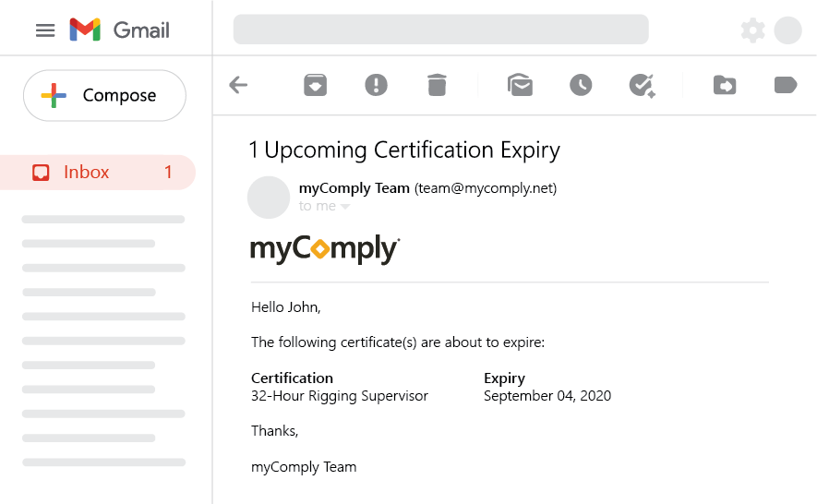Viewport: 817px width, 504px height.
Task: Expand recipient details next to "to me"
Action: pos(345,207)
